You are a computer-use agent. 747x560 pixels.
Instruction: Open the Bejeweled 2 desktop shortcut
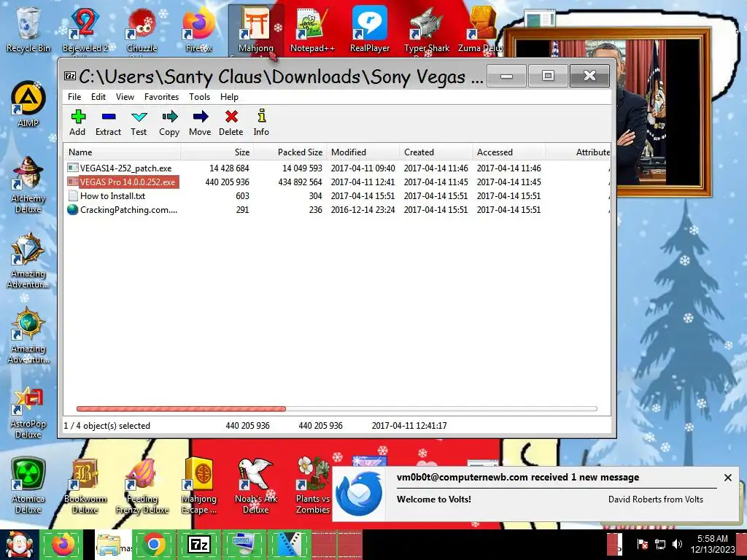[x=85, y=29]
